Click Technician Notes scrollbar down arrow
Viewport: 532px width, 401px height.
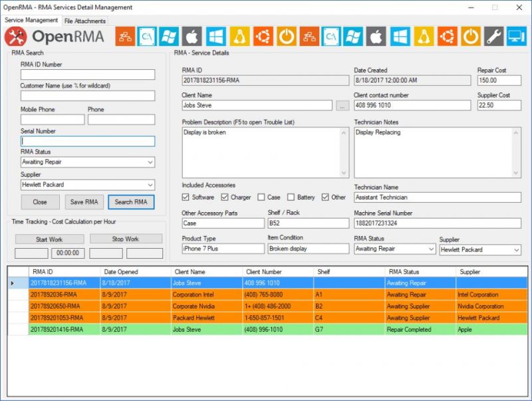(x=516, y=173)
